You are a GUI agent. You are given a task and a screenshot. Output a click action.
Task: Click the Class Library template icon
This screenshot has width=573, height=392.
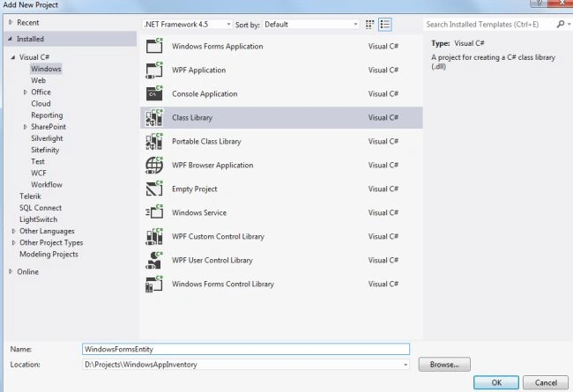[x=154, y=118]
